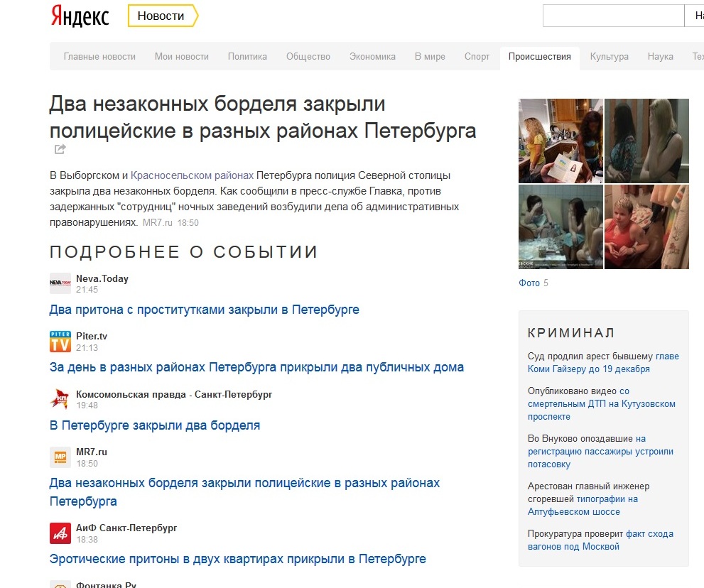Open the Красносельском районах link

192,175
